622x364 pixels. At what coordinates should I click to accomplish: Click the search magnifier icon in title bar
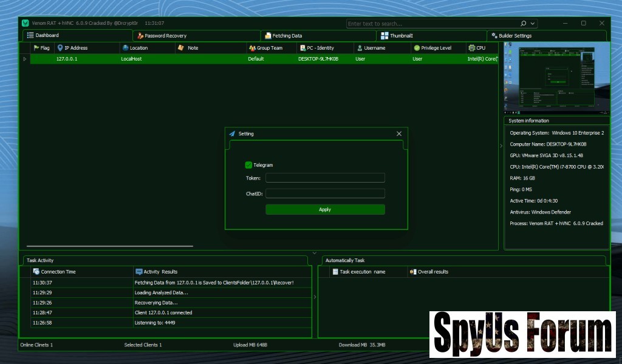pyautogui.click(x=524, y=24)
